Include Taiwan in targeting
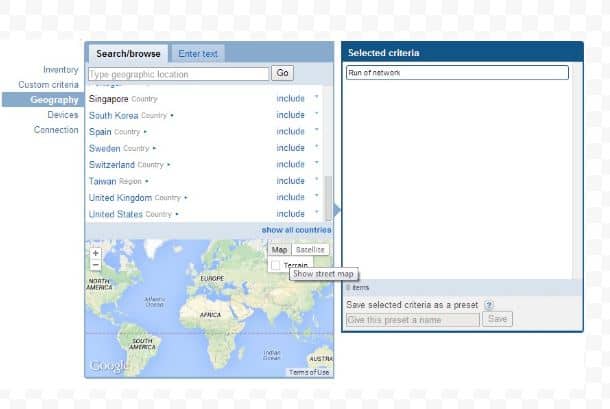The height and width of the screenshot is (409, 610). tap(290, 181)
